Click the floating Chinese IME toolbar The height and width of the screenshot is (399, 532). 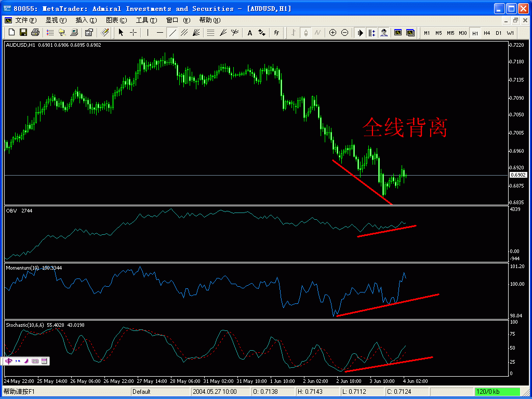26,361
